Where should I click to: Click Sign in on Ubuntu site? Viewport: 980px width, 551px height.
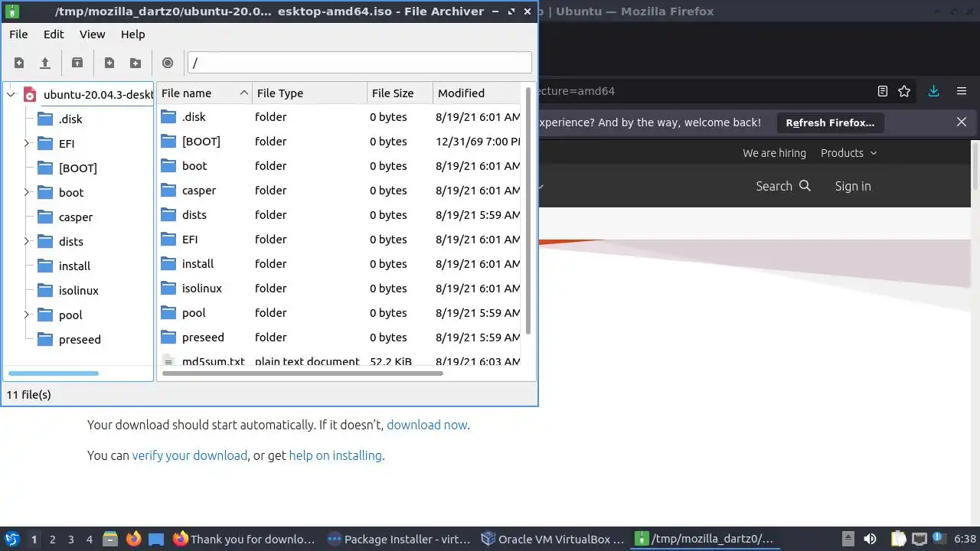(x=853, y=186)
